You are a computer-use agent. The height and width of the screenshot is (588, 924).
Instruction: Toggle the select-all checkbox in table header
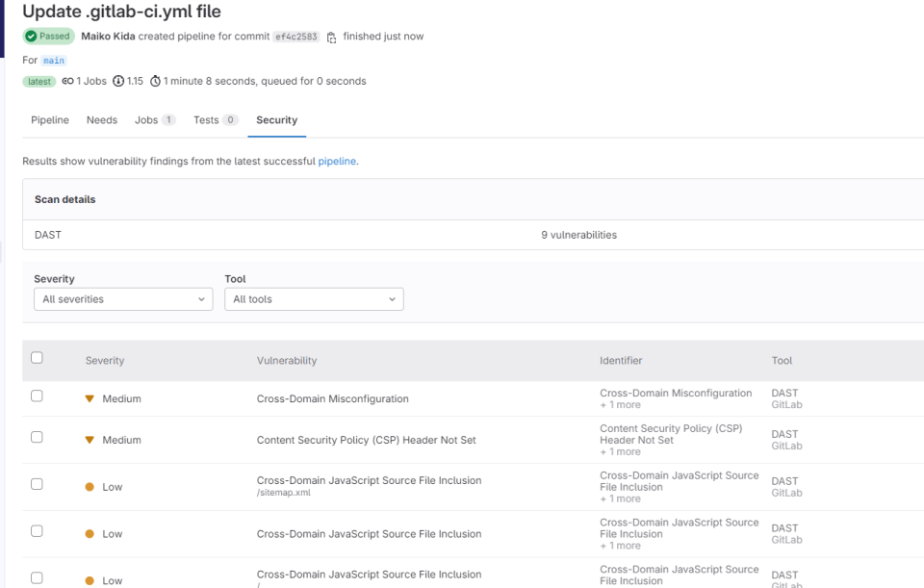[x=37, y=358]
